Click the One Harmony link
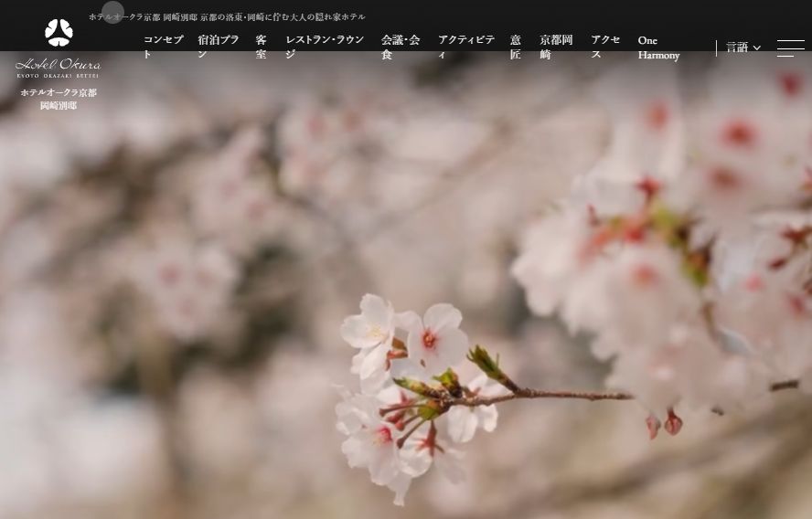Image resolution: width=812 pixels, height=519 pixels. 658,48
